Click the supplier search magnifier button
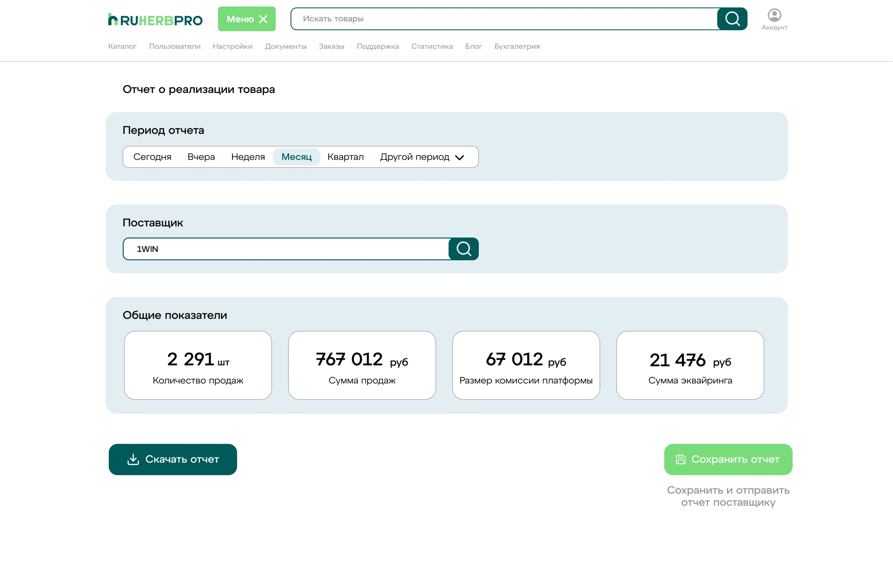Screen dimensions: 893x588 (463, 249)
